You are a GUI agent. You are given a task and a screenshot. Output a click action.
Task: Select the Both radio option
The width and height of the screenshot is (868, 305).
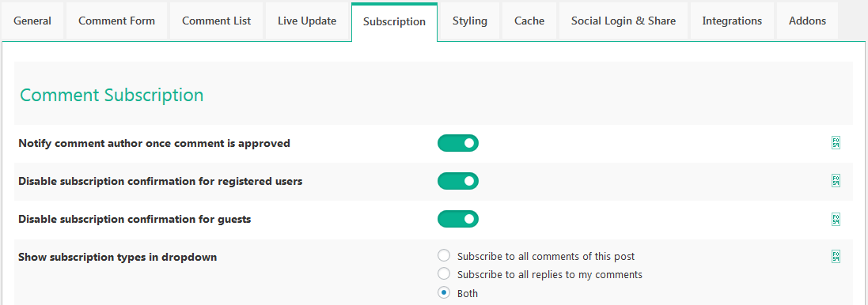(x=443, y=293)
